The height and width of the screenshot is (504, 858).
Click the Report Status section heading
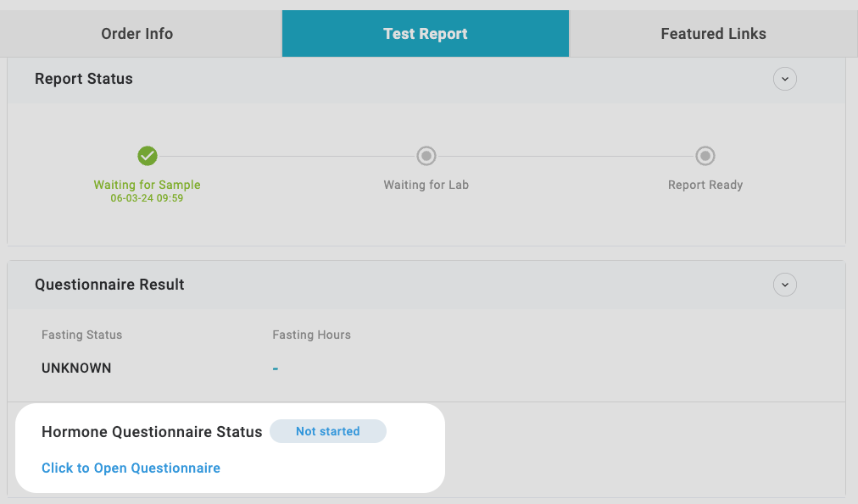pos(84,79)
